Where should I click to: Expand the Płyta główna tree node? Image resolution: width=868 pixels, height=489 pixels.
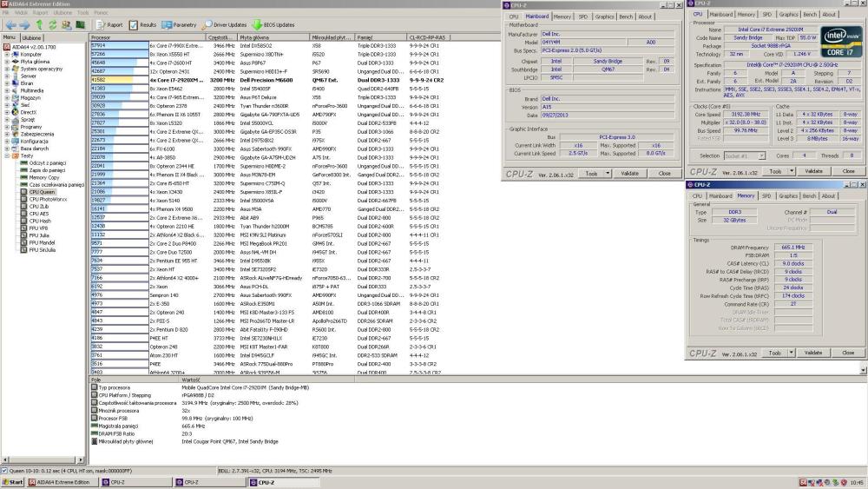(x=7, y=62)
